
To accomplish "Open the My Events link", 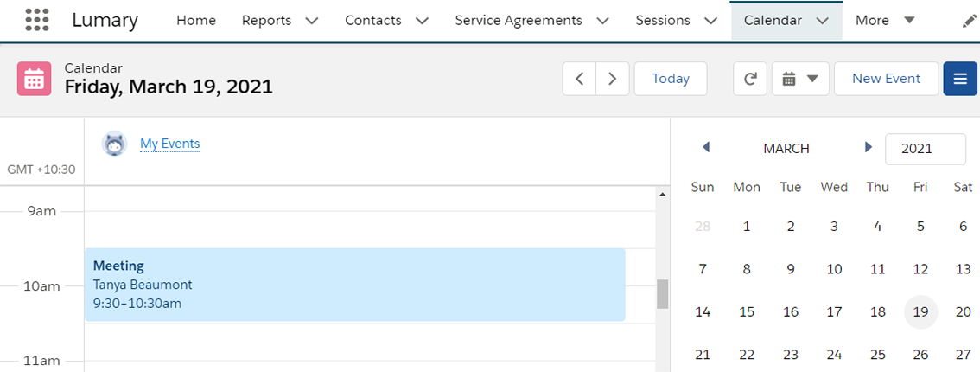I will click(x=170, y=144).
